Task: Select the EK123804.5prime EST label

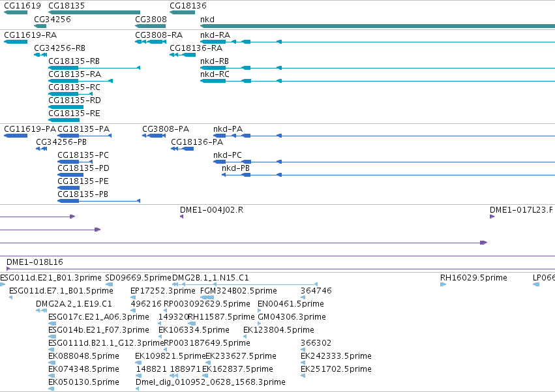Action: pos(278,330)
